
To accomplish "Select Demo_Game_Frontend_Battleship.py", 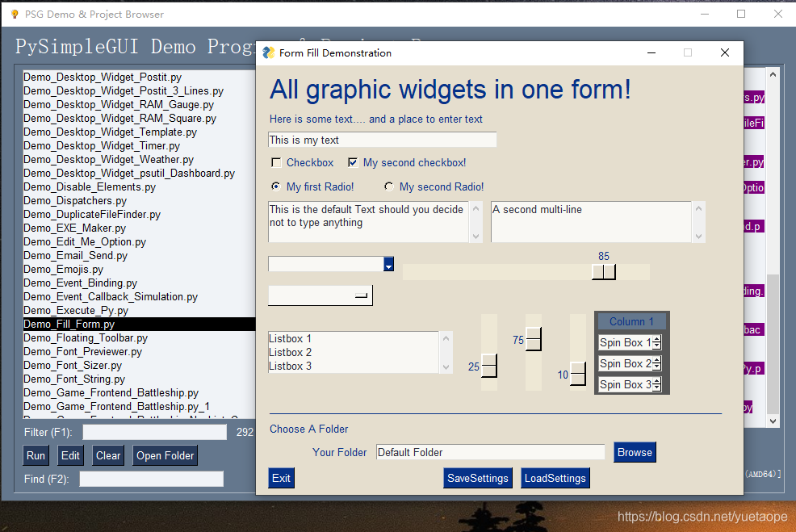I will tap(139, 392).
